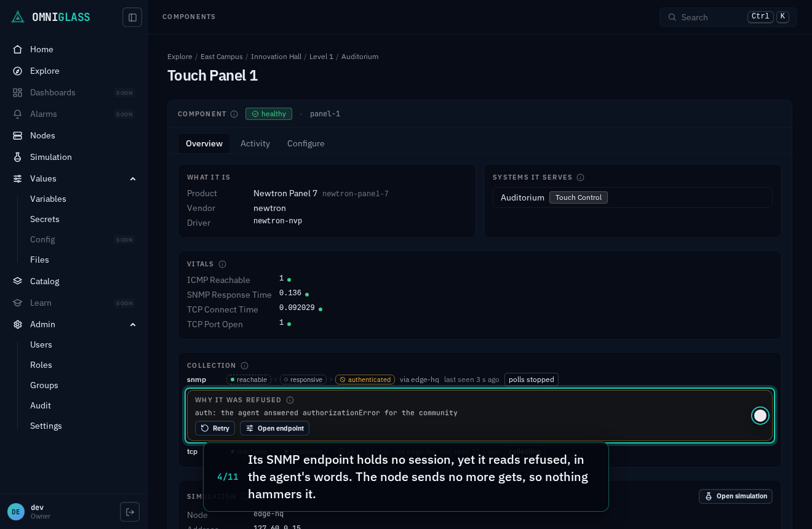Collapse the Admin section chevron
The width and height of the screenshot is (812, 529).
click(133, 324)
